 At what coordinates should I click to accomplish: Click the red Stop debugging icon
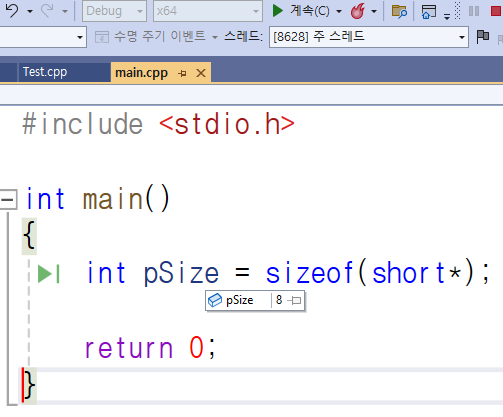[496, 11]
